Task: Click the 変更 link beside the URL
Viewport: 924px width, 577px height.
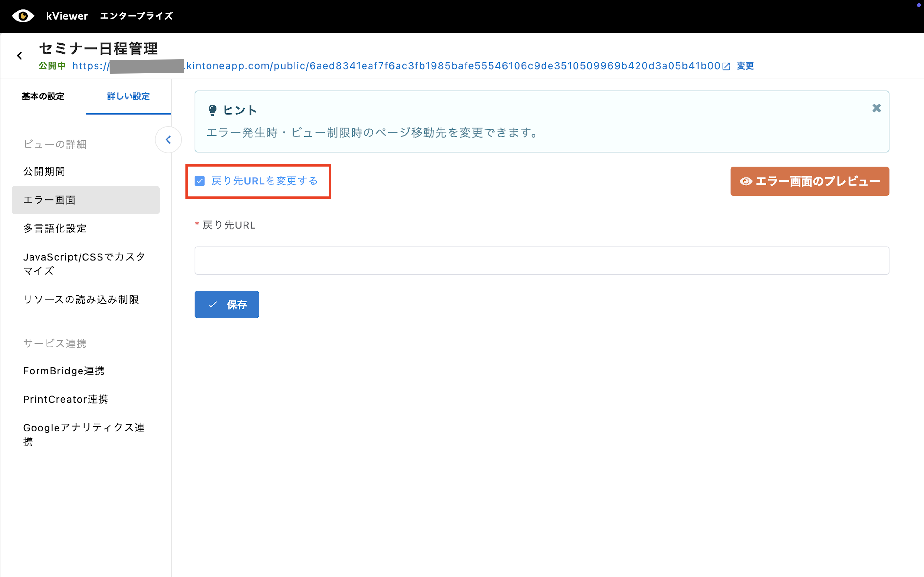Action: point(745,66)
